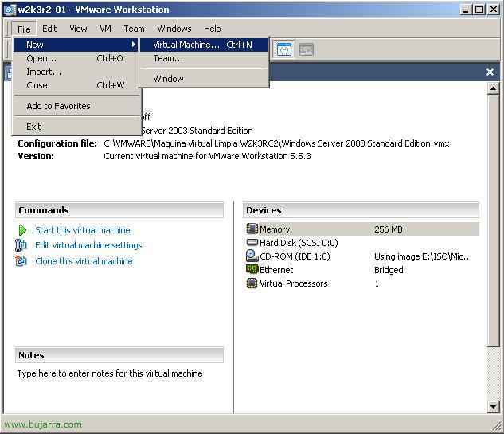
Task: Click the scrollbar up arrow
Action: [x=493, y=88]
